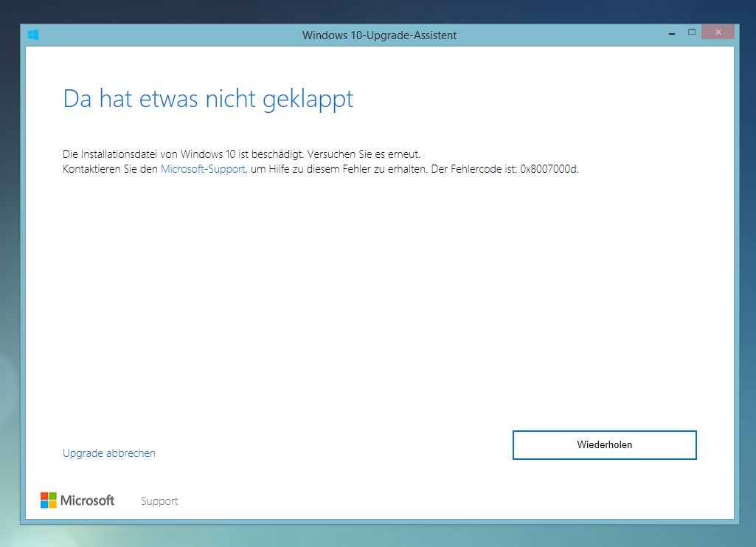Click the line 'Die Installationsdatei von Windows 10 ist beschädigt'
The width and height of the screenshot is (756, 547).
183,154
